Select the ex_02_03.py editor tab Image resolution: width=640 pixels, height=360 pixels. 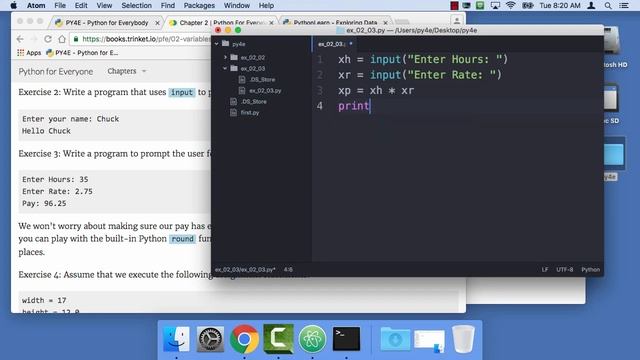click(333, 44)
